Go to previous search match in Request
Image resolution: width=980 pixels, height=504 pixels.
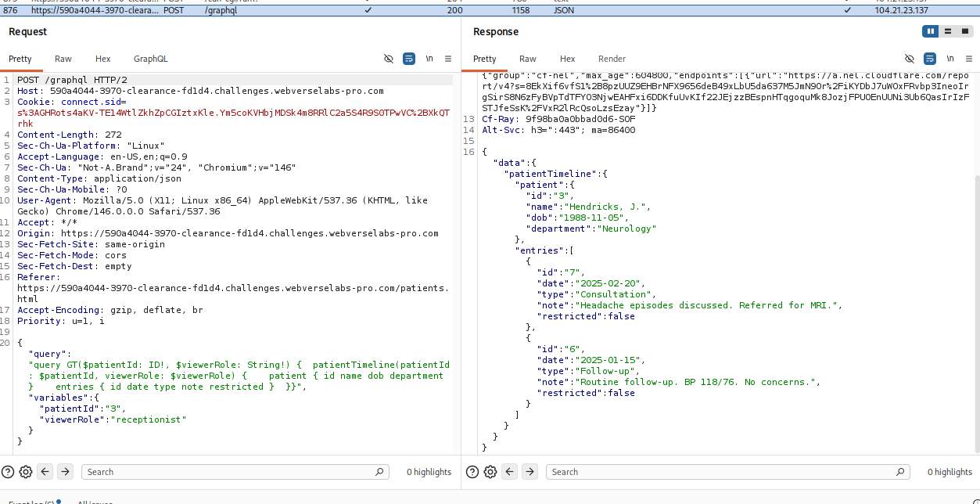45,472
